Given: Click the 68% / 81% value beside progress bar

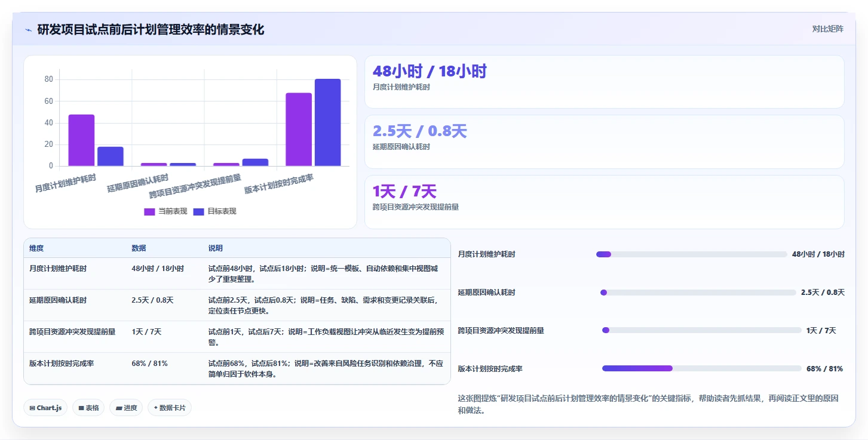Looking at the screenshot, I should click(824, 369).
